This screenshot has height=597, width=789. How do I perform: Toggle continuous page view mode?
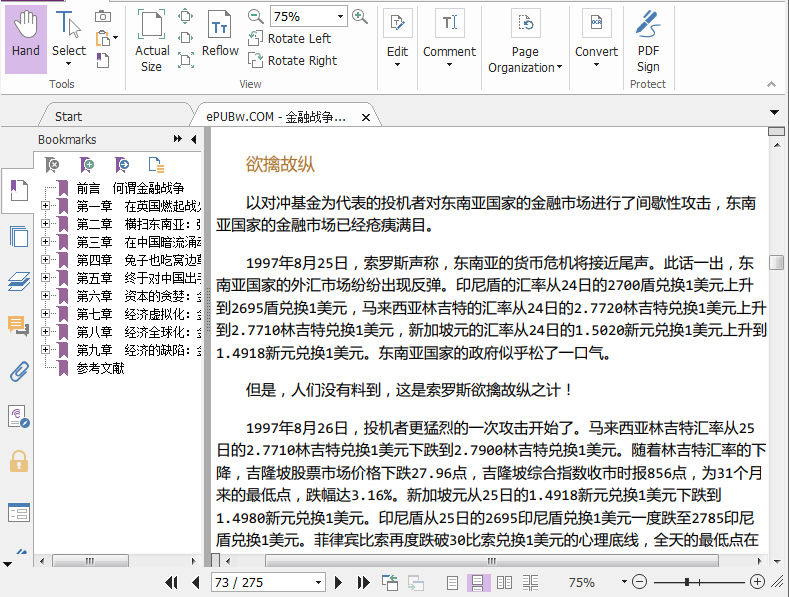(x=478, y=583)
